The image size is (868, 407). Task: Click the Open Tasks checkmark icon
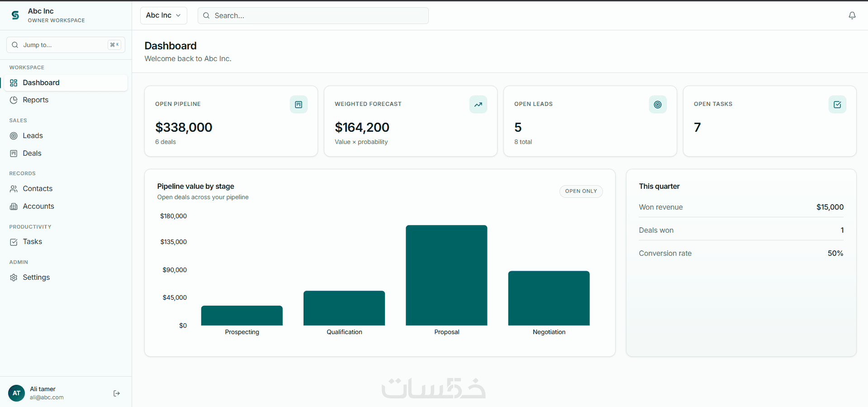click(837, 105)
